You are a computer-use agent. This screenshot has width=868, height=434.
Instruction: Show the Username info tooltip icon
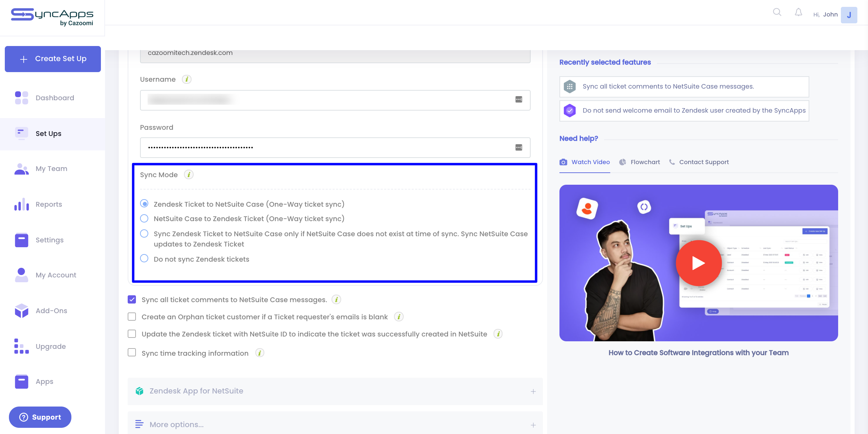[186, 79]
